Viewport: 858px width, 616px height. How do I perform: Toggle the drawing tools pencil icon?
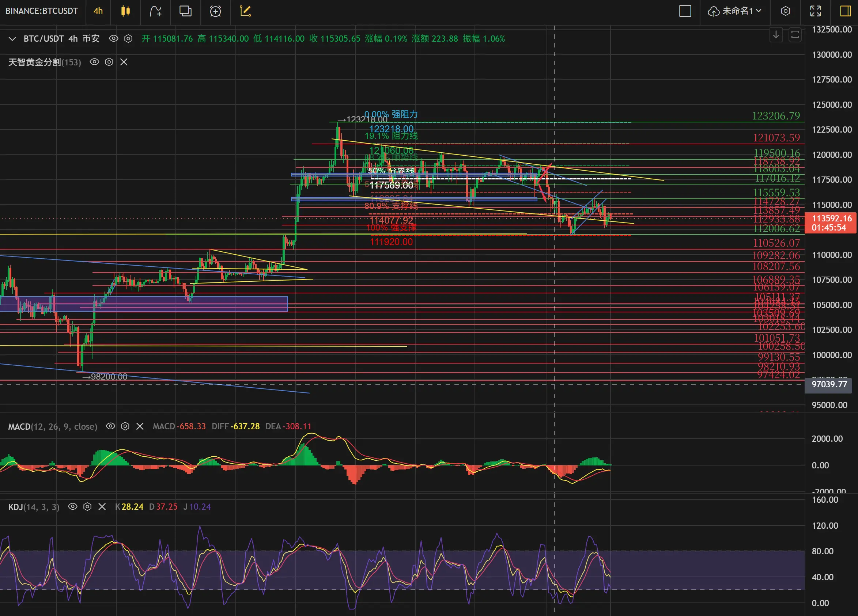[x=246, y=11]
